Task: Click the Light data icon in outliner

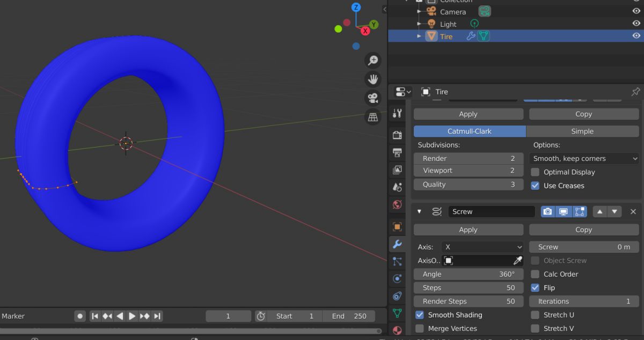Action: [x=474, y=24]
